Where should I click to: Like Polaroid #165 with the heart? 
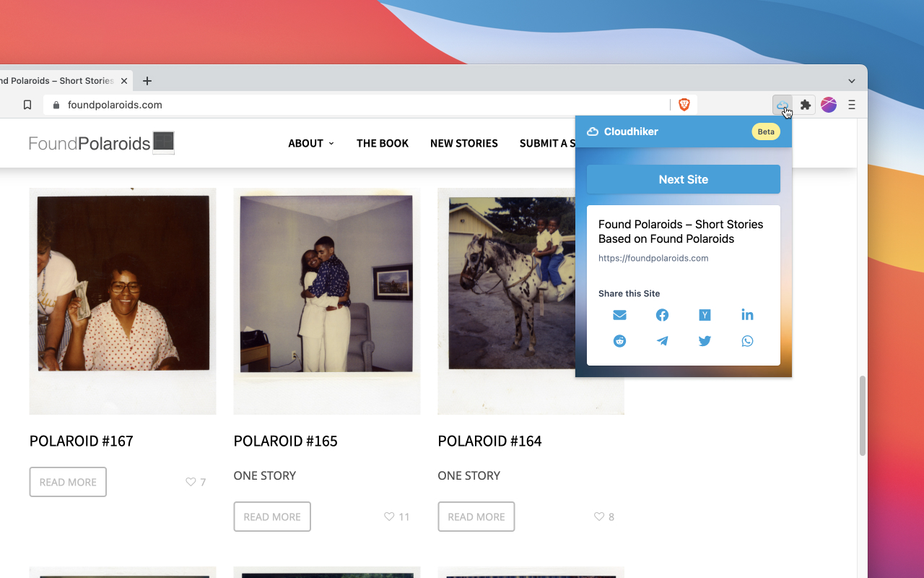[x=389, y=517]
